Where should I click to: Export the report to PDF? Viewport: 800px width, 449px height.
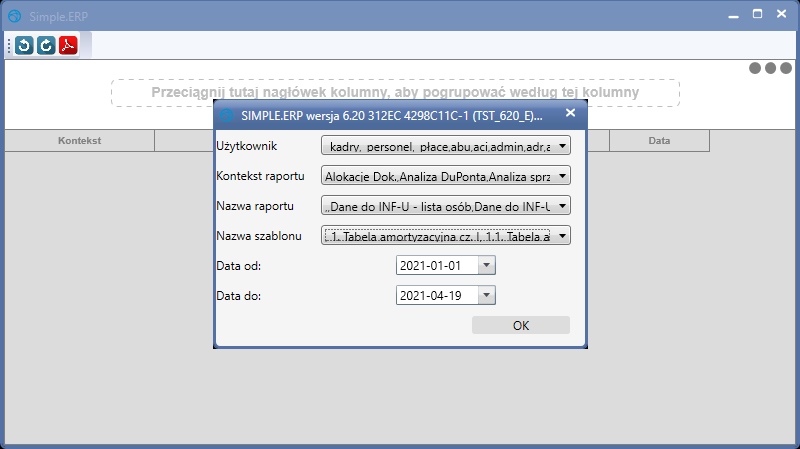[x=68, y=45]
